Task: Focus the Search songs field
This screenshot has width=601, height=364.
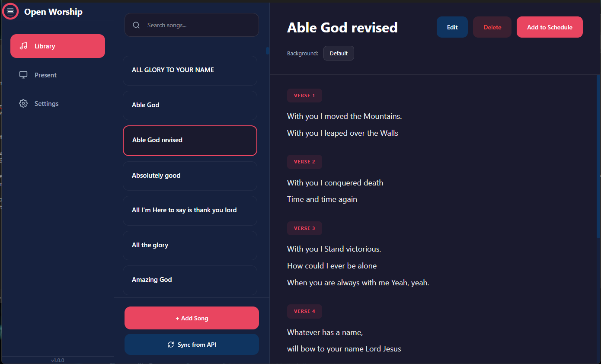Action: [199, 25]
